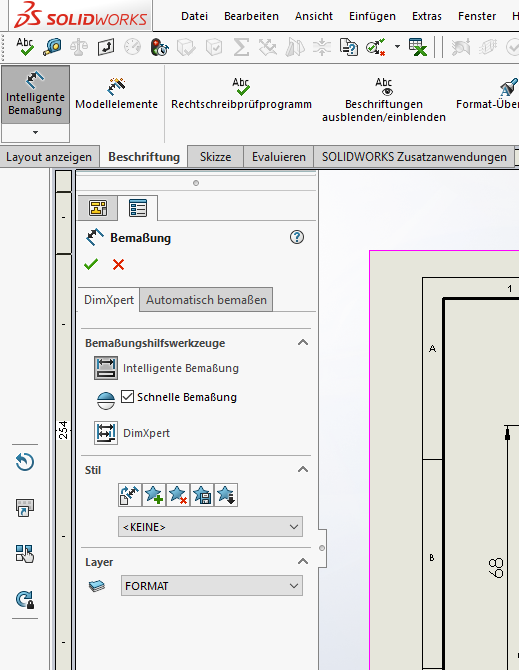Add a style with the star-plus icon
This screenshot has width=519, height=670.
click(154, 495)
